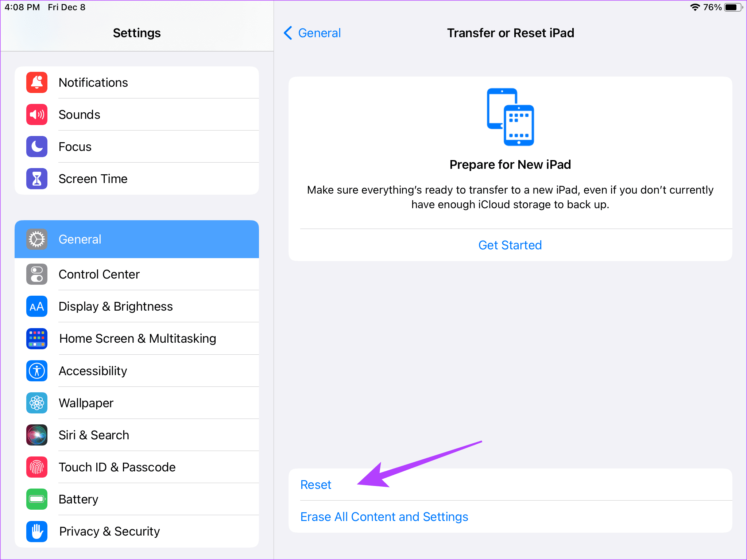Screen dimensions: 747x560
Task: Open the Home Screen & Multitasking row
Action: (138, 338)
